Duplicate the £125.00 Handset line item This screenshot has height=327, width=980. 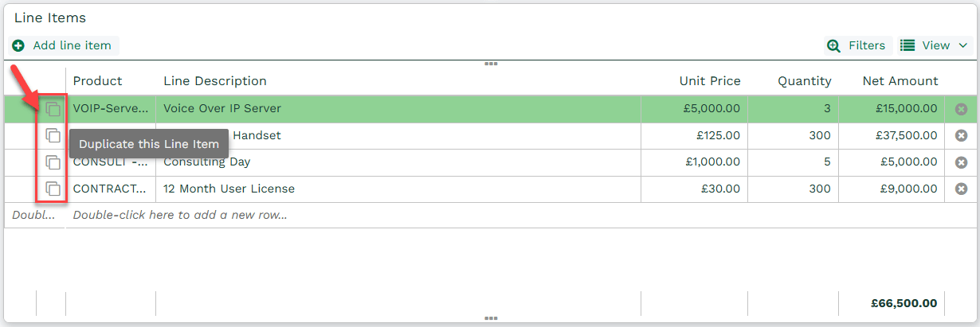[53, 135]
